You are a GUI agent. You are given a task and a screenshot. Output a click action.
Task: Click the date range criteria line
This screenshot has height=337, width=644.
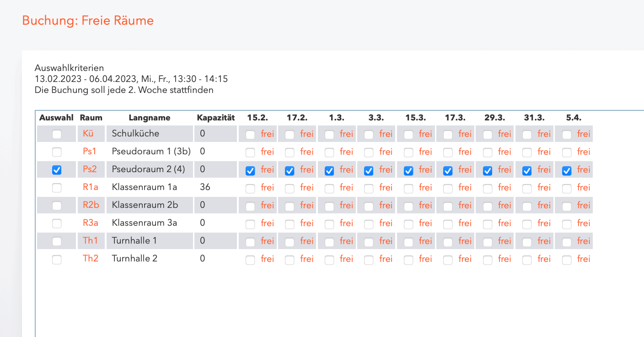(131, 79)
